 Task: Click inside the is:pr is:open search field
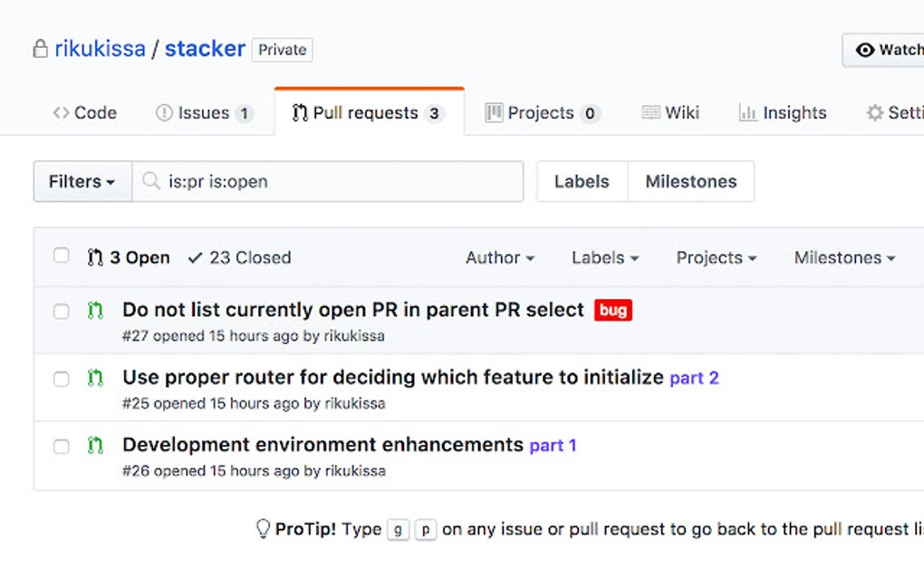point(272,181)
